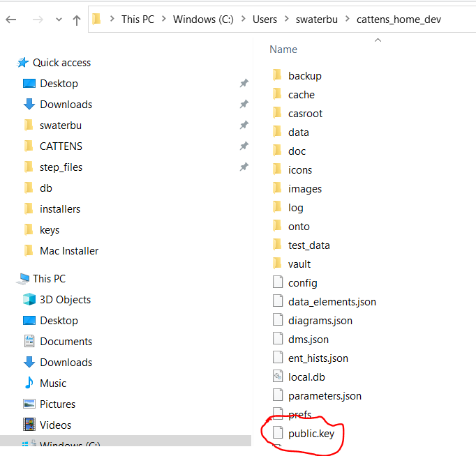Screen dimensions: 476x456
Task: Select Windows (C:) breadcrumb
Action: tap(203, 20)
